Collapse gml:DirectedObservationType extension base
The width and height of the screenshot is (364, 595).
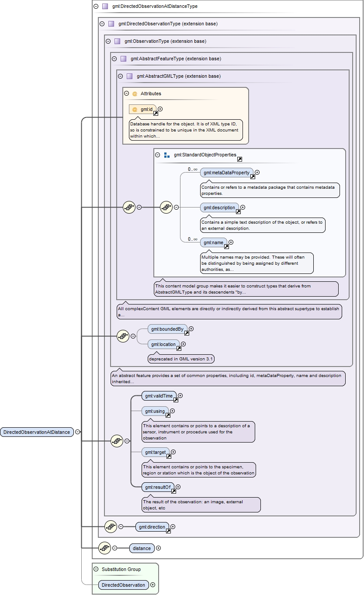[x=102, y=24]
